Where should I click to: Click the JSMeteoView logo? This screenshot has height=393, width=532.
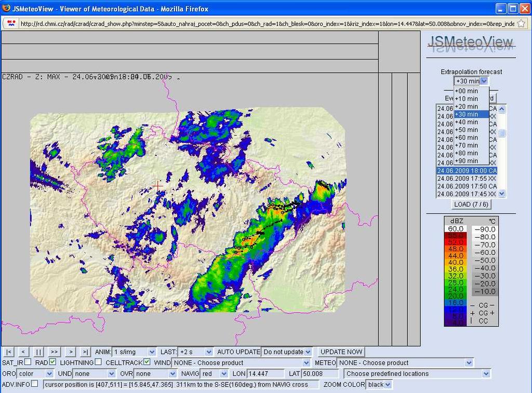(x=471, y=44)
